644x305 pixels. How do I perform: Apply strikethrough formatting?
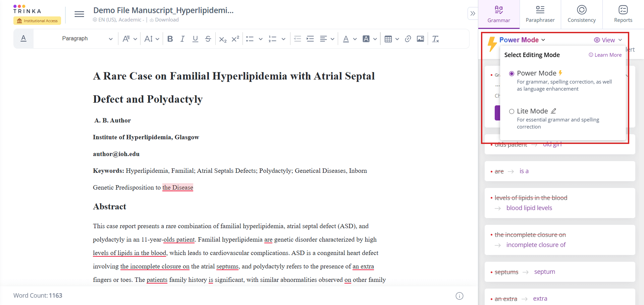click(x=208, y=39)
